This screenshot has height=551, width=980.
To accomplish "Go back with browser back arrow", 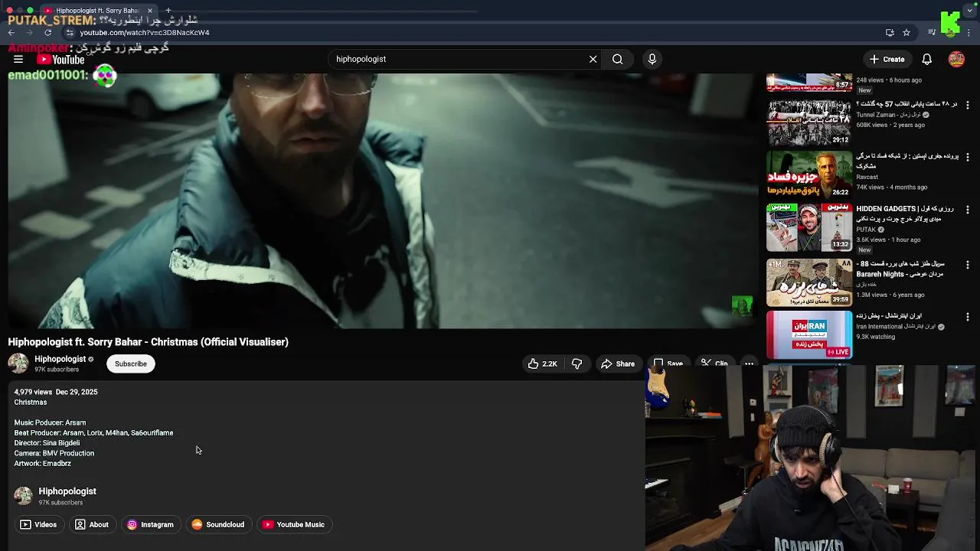I will pyautogui.click(x=11, y=32).
